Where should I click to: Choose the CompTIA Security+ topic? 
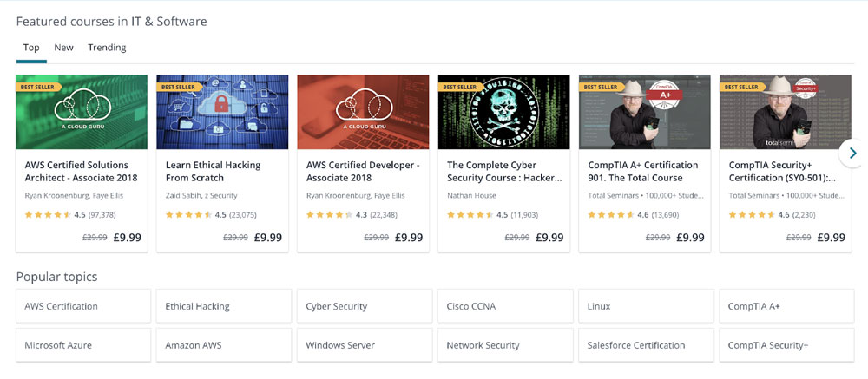tap(786, 345)
